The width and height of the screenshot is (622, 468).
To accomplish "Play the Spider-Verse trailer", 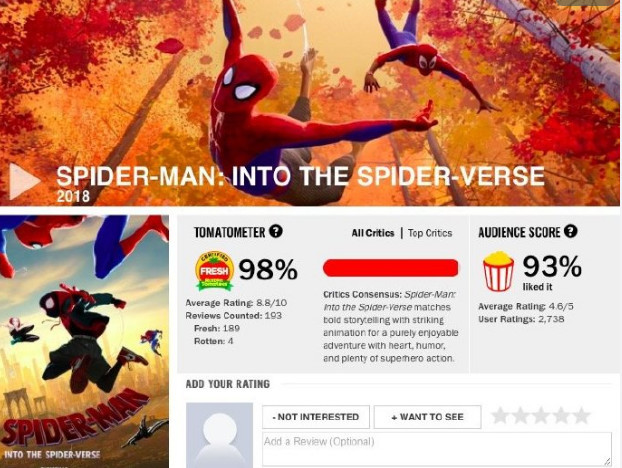I will click(25, 181).
